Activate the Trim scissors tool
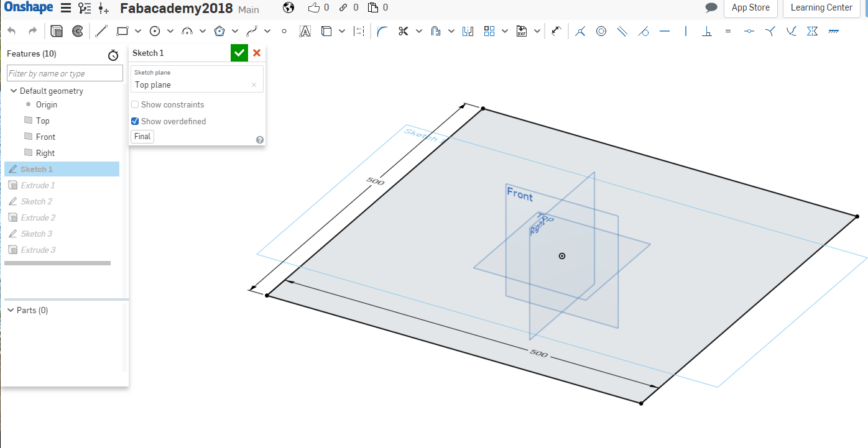 [404, 31]
